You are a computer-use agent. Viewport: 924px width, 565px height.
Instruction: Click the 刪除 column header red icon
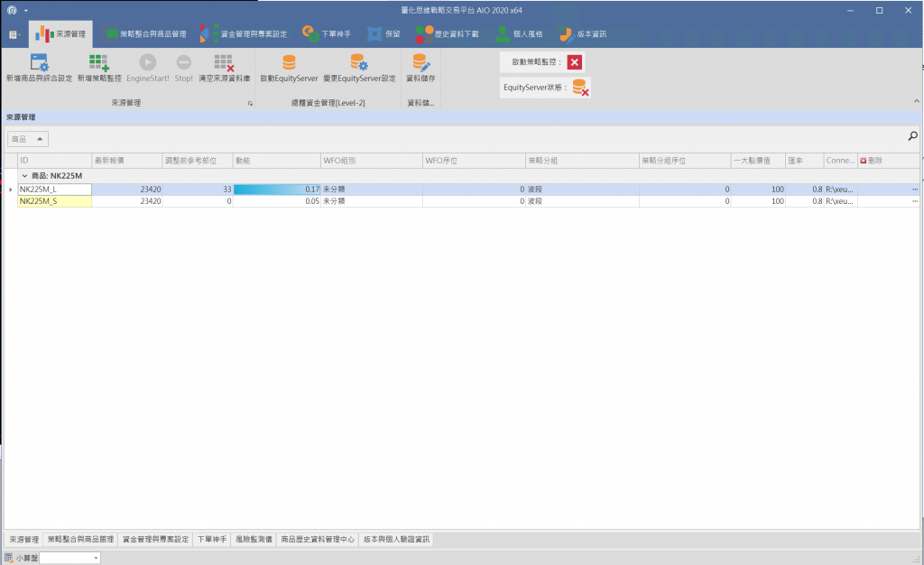pyautogui.click(x=864, y=161)
